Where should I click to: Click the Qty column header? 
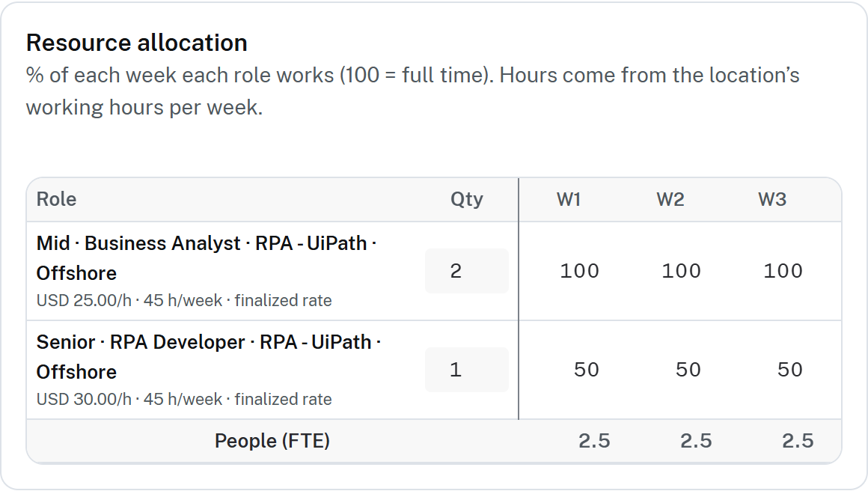click(x=467, y=199)
